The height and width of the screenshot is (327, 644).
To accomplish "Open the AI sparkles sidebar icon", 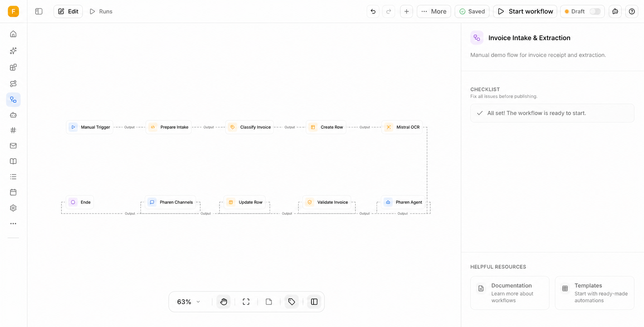I will click(13, 51).
